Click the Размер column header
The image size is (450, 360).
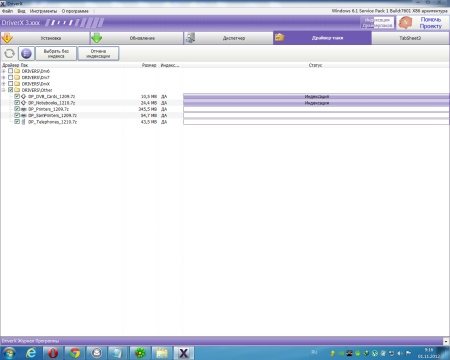coord(149,65)
